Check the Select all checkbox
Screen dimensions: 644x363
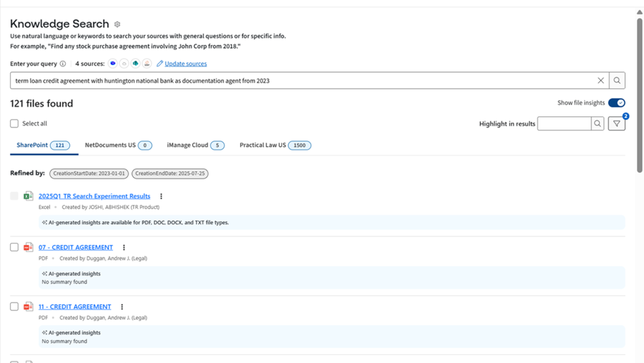(15, 124)
